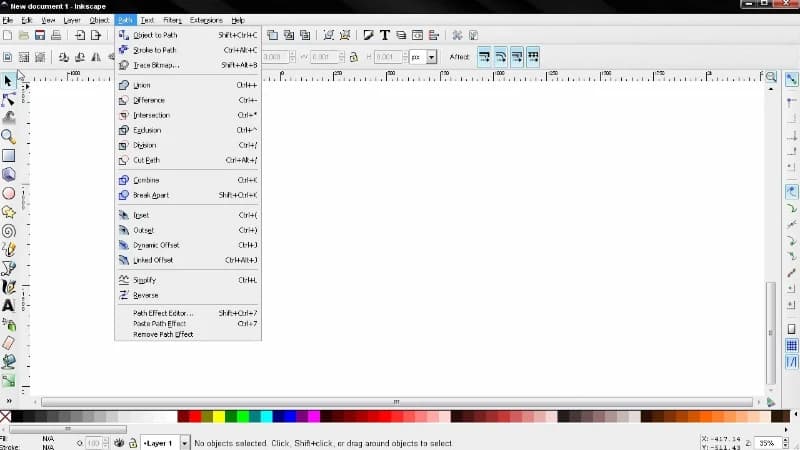Select the Pencil freehand tool
800x450 pixels.
click(x=8, y=249)
